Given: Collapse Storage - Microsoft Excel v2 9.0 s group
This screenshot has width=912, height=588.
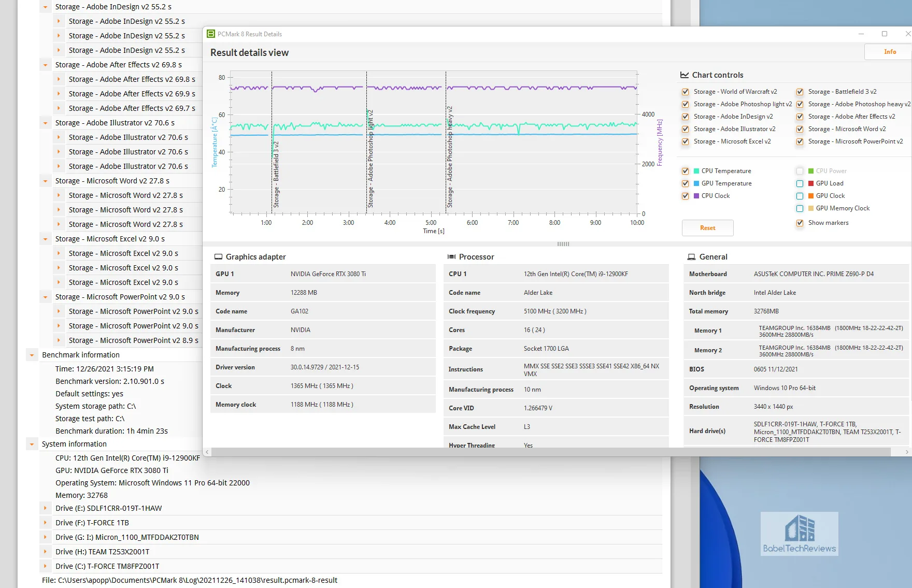Looking at the screenshot, I should [x=45, y=239].
